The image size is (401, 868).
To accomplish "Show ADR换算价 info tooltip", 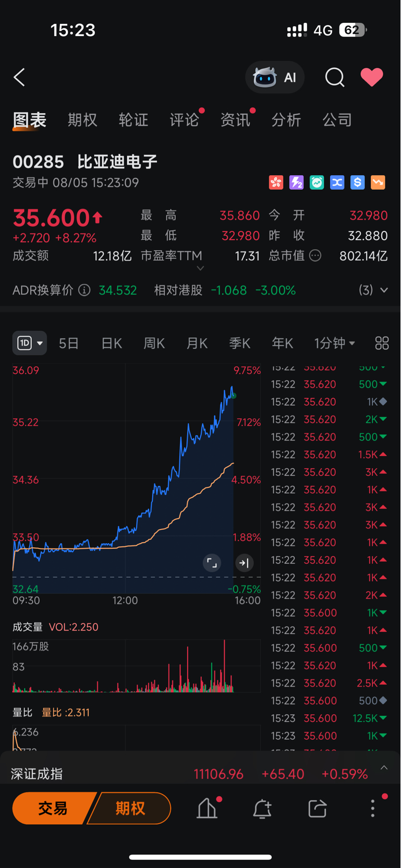I will (x=84, y=290).
